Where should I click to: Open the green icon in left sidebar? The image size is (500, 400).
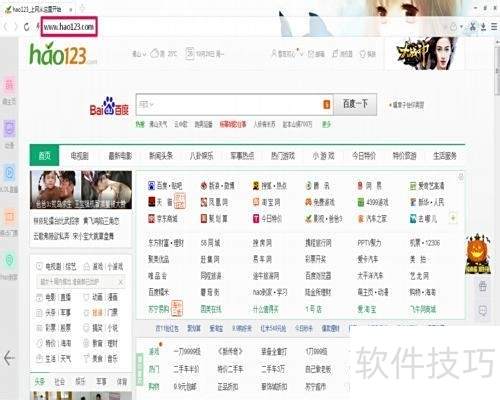(x=9, y=260)
